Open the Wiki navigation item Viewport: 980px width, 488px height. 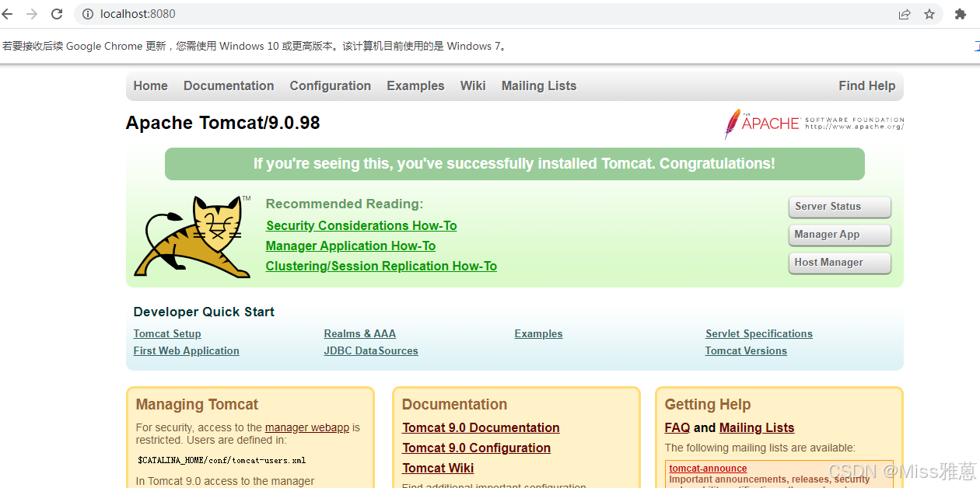[x=473, y=85]
